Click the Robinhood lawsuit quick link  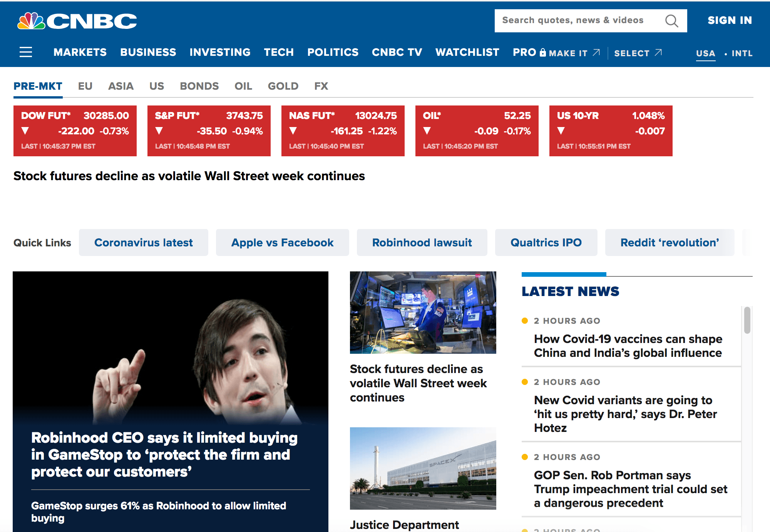pyautogui.click(x=422, y=243)
